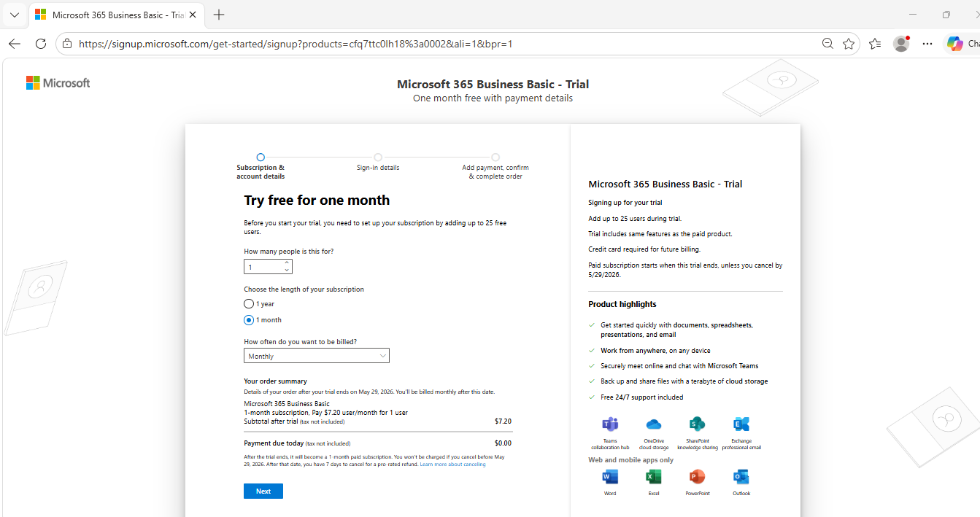This screenshot has height=517, width=980.
Task: Refresh the page with reload icon
Action: [41, 44]
